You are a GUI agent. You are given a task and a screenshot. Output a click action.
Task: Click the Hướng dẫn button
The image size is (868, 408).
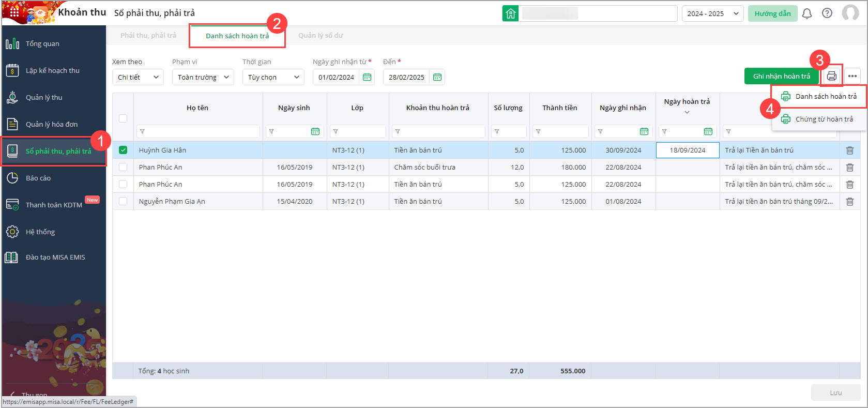[772, 13]
